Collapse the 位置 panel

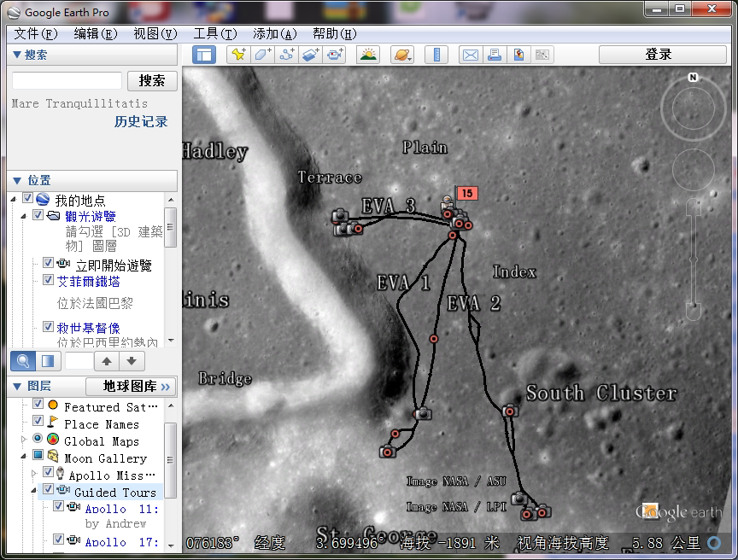point(17,180)
